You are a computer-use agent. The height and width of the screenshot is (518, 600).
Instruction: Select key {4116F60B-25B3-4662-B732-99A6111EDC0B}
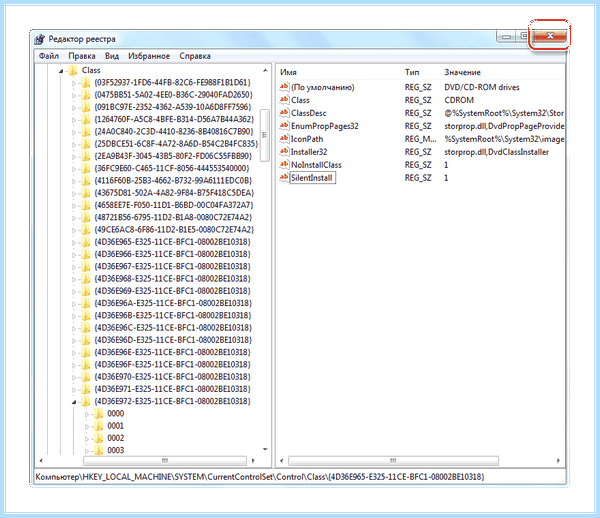[173, 181]
